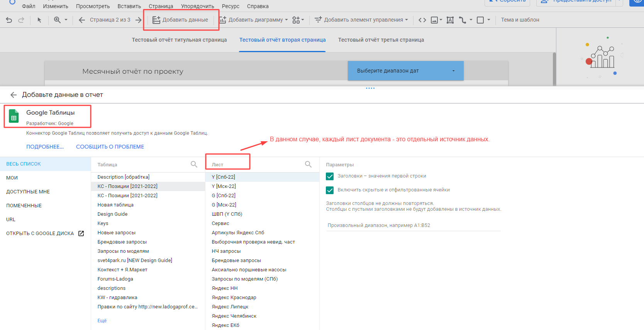
Task: Click back arrow beside Добавьте данные в отчет
Action: click(x=14, y=95)
